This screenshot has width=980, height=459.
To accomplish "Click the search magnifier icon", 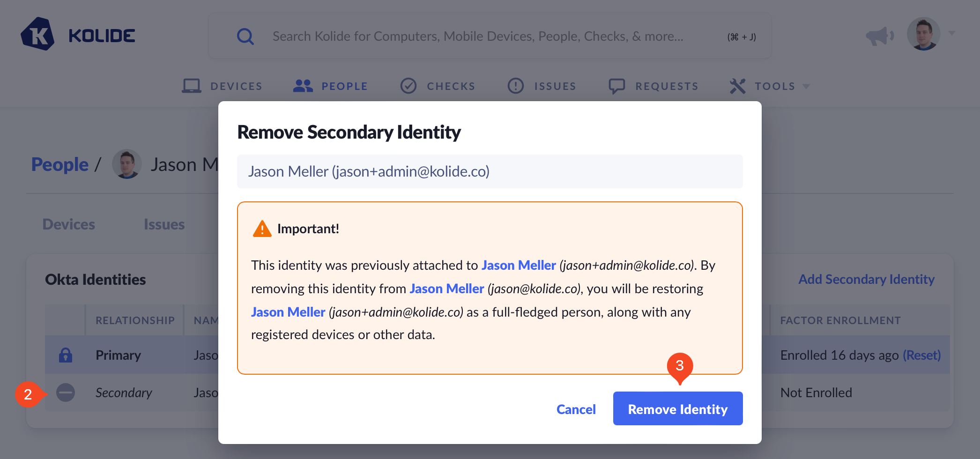I will tap(245, 36).
